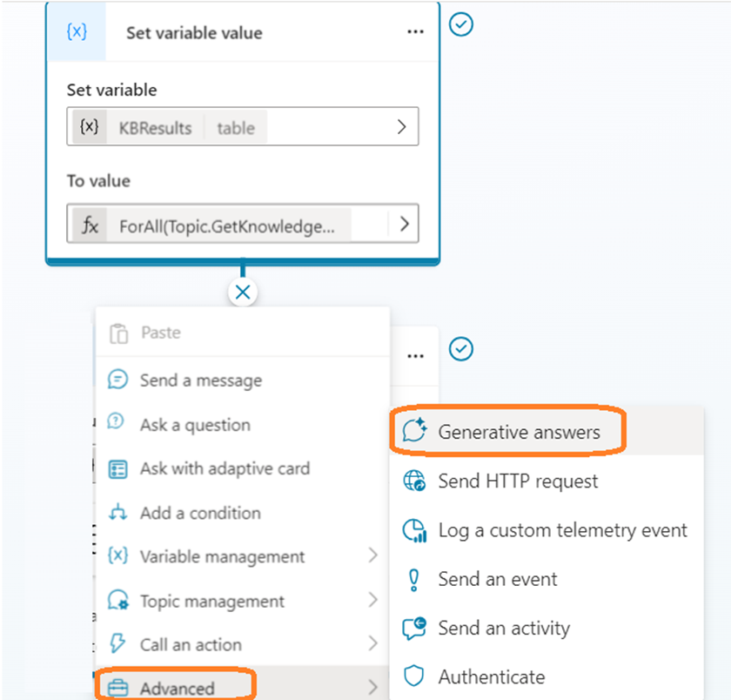Expand the To value formula arrow

coord(403,224)
